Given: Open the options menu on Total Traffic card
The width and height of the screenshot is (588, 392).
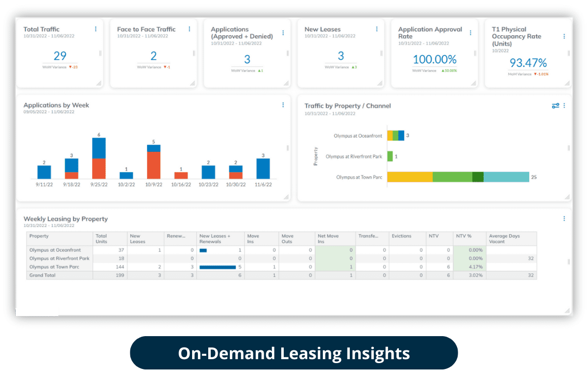Looking at the screenshot, I should coord(96,28).
